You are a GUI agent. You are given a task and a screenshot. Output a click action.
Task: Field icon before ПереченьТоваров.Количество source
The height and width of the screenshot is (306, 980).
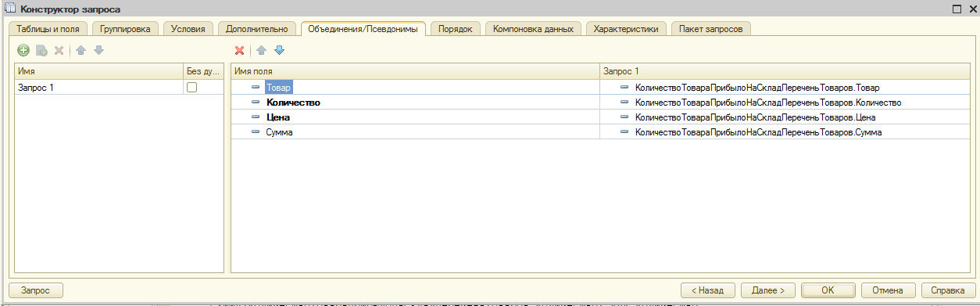click(624, 103)
